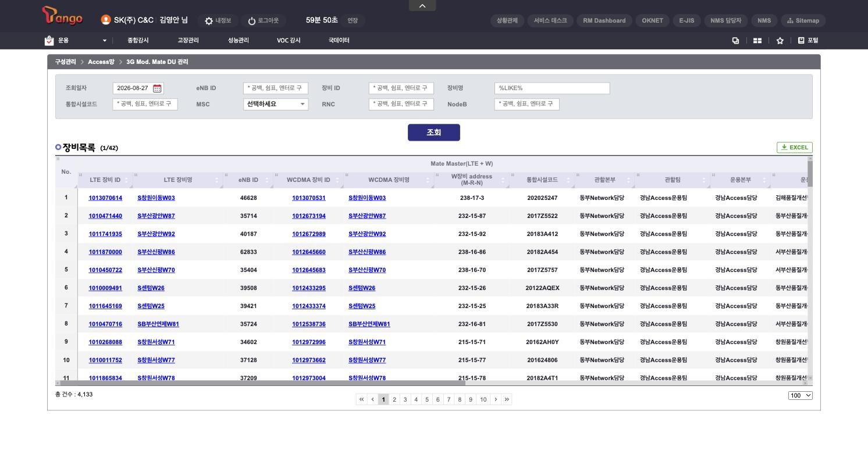Click the Access망 breadcrumb
Screen dimensions: 868x472
pos(101,62)
